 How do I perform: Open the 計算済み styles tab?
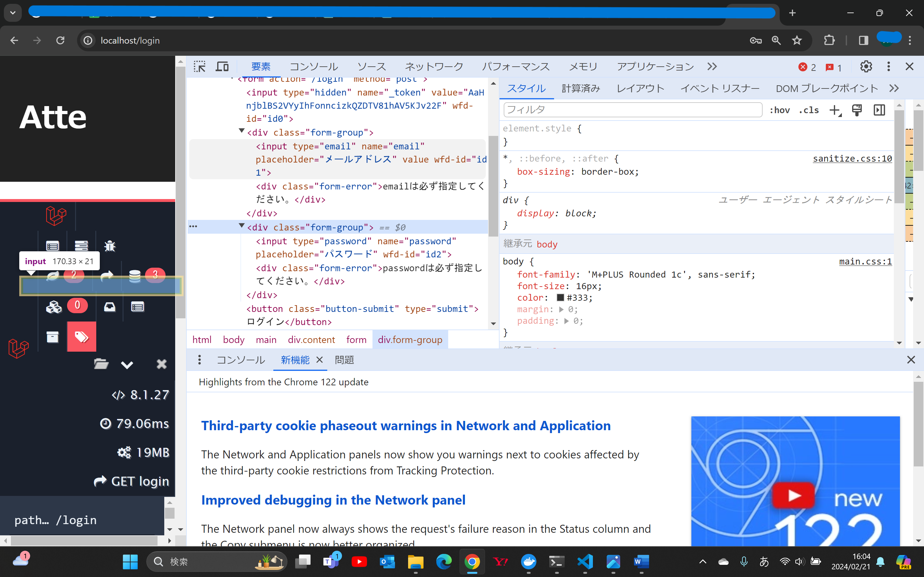click(x=581, y=88)
